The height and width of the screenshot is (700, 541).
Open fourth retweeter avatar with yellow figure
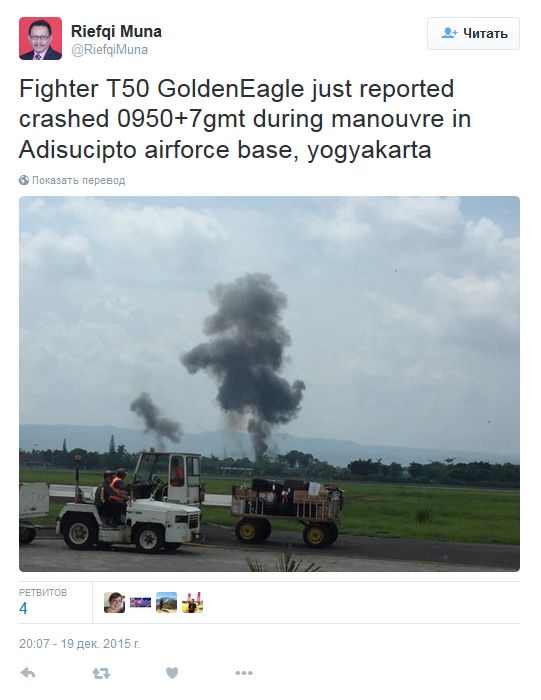pos(192,603)
